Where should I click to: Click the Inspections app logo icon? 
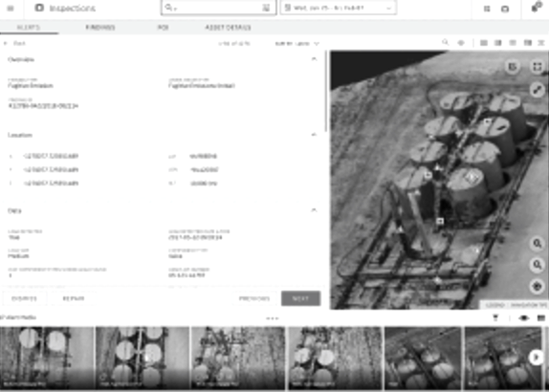(39, 8)
